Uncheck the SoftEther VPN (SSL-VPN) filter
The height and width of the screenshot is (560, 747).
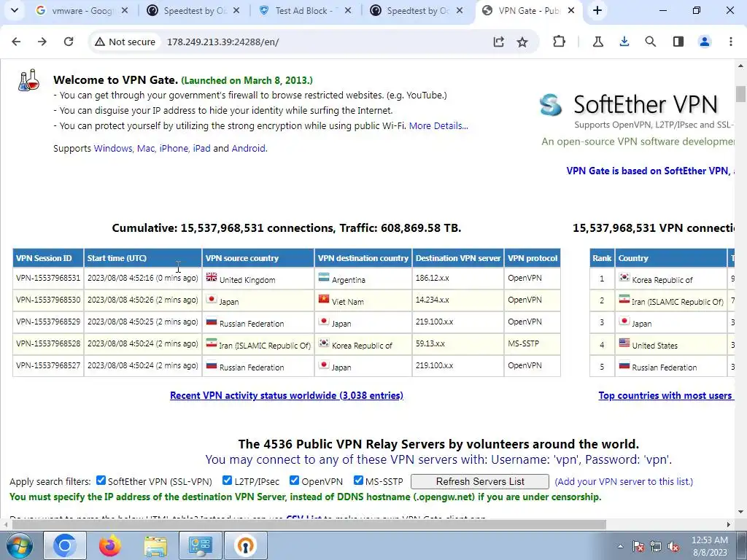point(101,481)
